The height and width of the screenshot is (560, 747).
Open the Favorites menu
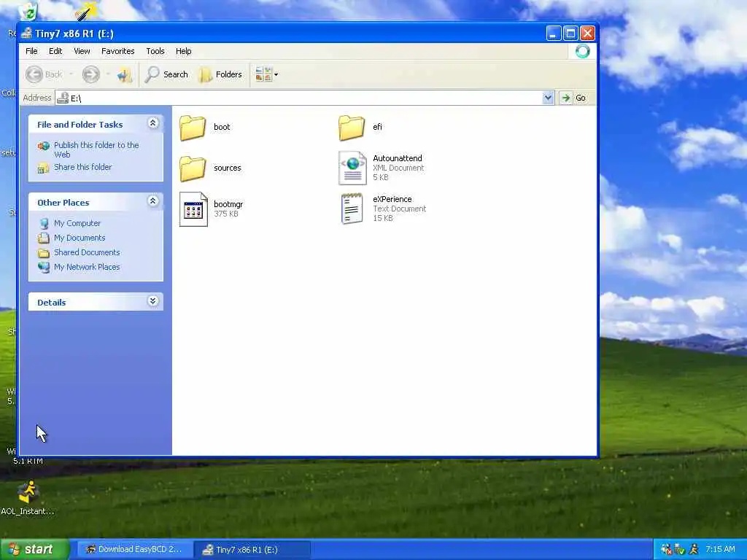point(117,51)
